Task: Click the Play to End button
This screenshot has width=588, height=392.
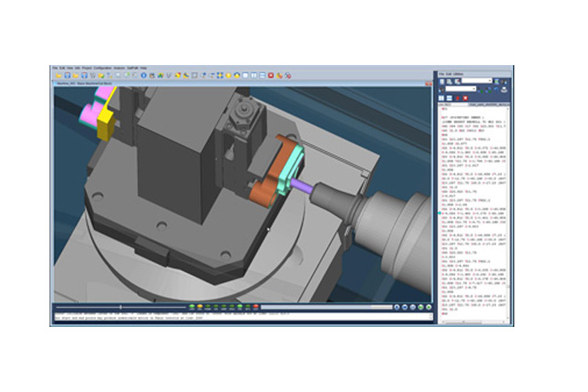Action: click(x=429, y=307)
